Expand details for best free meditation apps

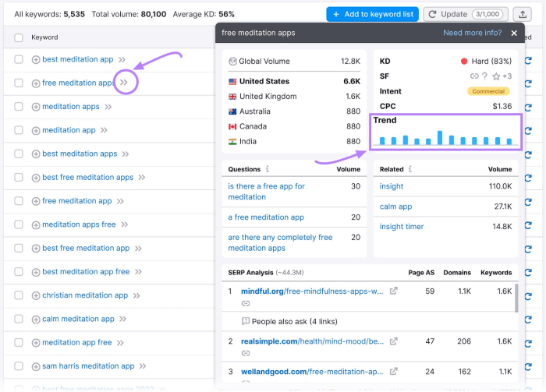[141, 178]
